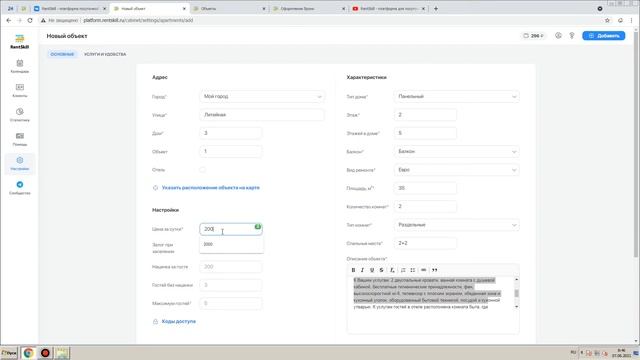
Task: Open the Город dropdown showing Мой город
Action: [x=262, y=97]
